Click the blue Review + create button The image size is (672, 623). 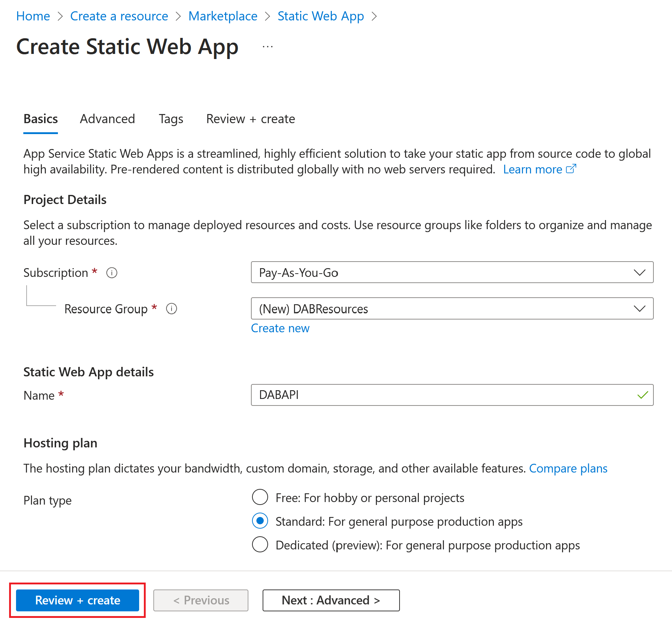[78, 600]
